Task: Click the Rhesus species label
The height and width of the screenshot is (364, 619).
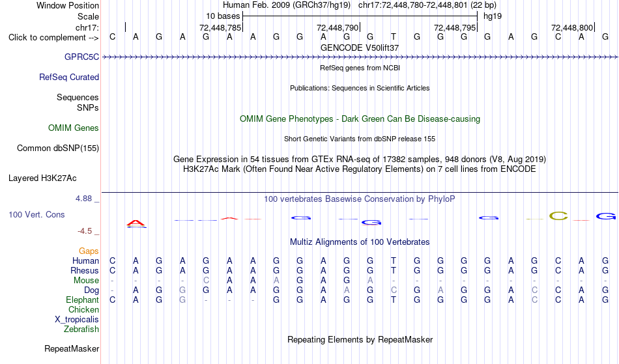Action: tap(85, 271)
